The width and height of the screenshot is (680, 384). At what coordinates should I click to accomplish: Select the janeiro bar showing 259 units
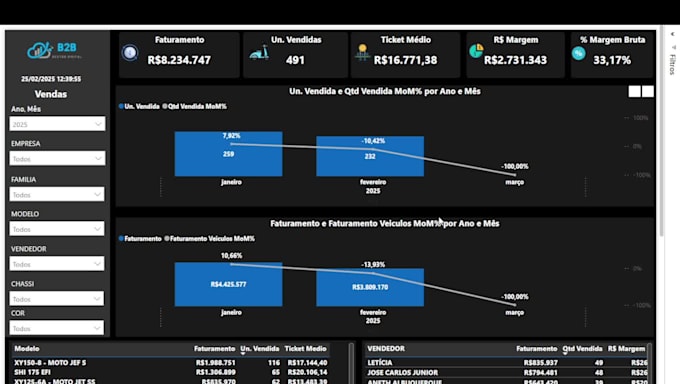229,154
